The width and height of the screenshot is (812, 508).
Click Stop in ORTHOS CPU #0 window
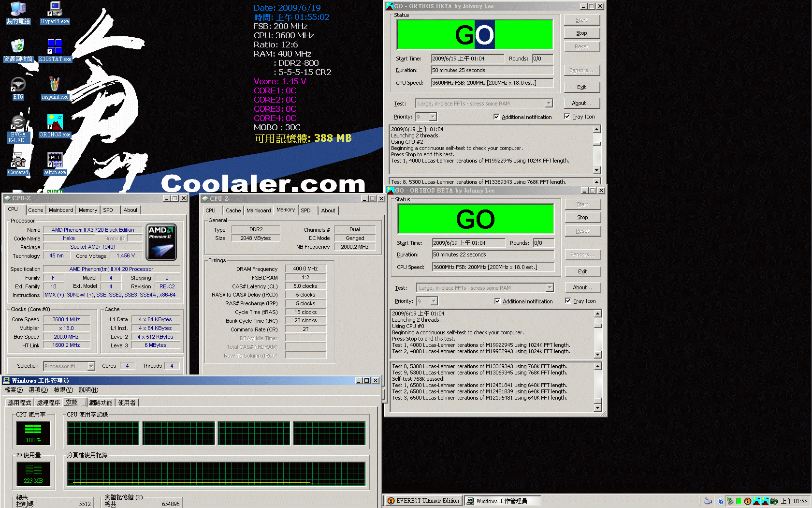coord(582,218)
